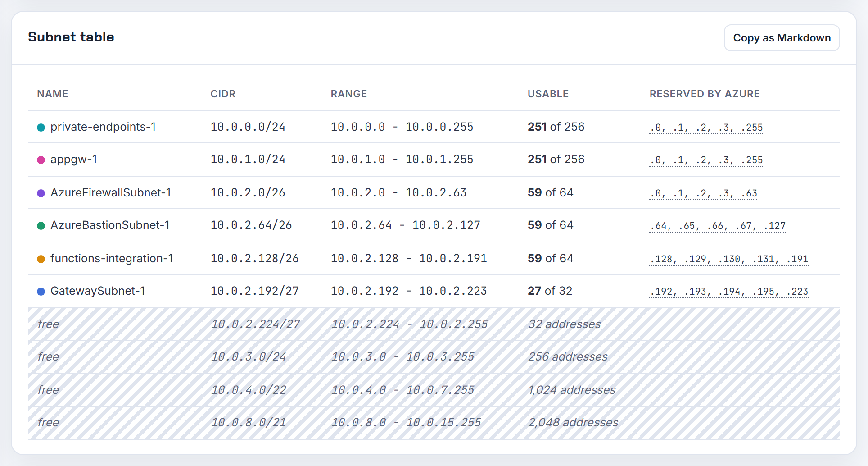
Task: Select the GatewaySubnet-1 name
Action: (98, 291)
